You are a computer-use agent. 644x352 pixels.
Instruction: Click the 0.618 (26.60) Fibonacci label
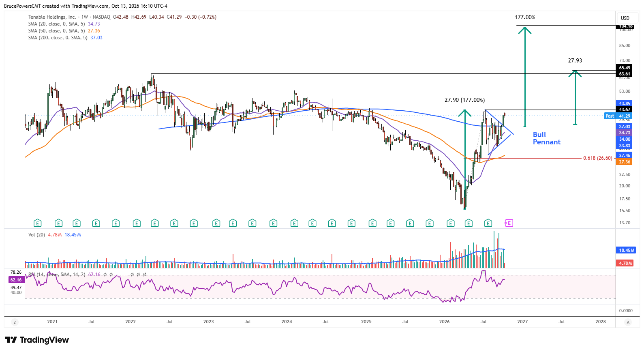pyautogui.click(x=598, y=158)
